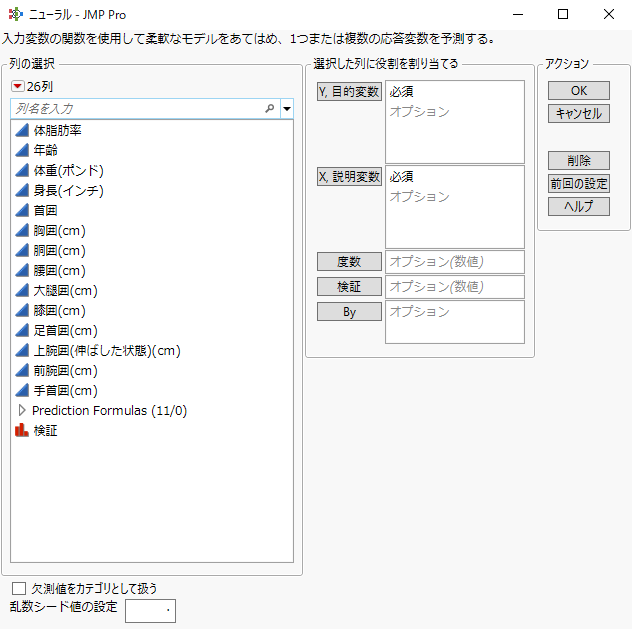Select the 体重(ポンド) column name
The image size is (632, 629).
tap(69, 170)
